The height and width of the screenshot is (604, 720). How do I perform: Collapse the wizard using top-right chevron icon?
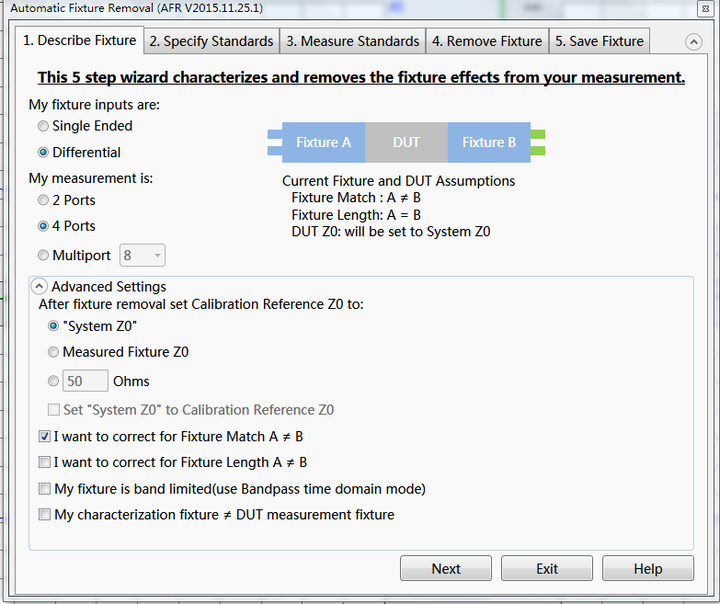[694, 42]
